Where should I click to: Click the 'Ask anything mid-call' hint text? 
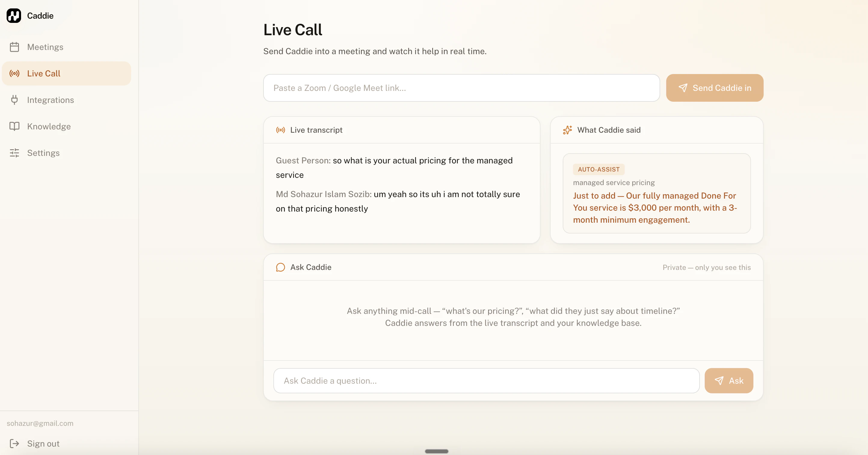[x=513, y=311]
